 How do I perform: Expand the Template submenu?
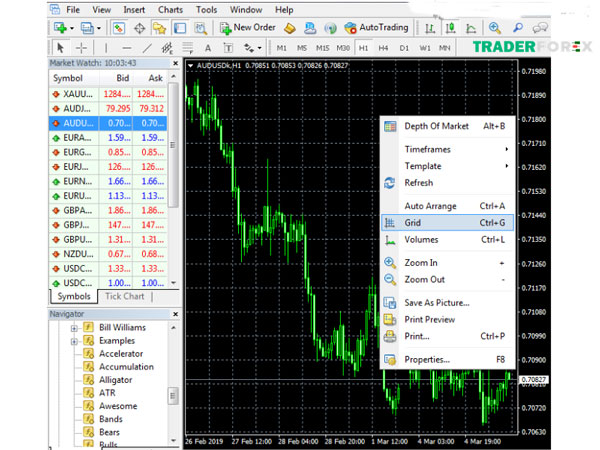click(x=447, y=166)
